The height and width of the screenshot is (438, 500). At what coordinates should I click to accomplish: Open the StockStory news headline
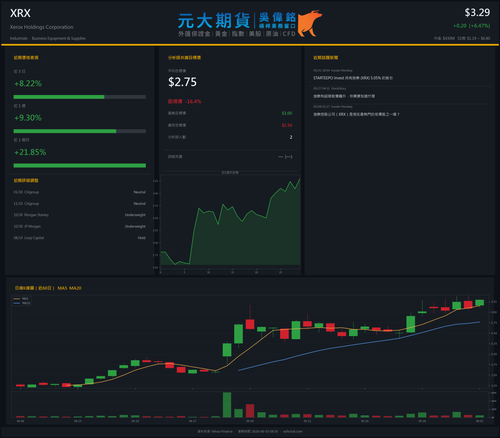point(344,96)
